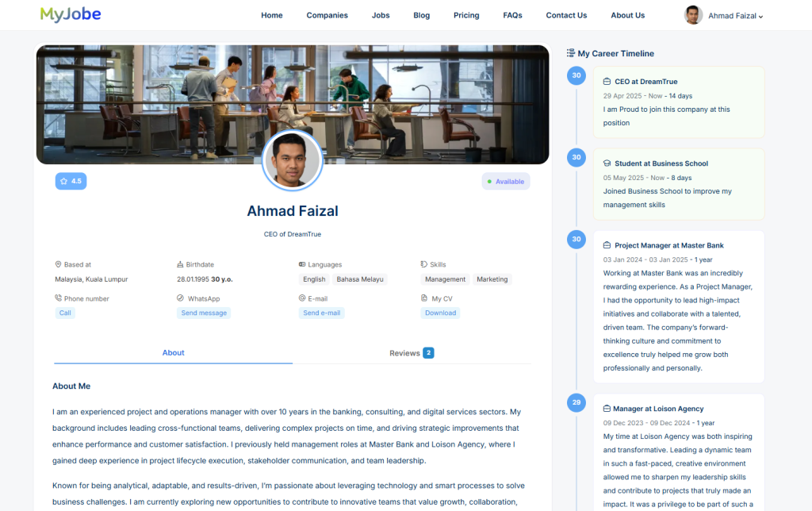Click 05 May 2025 date range text
The height and width of the screenshot is (511, 812).
click(647, 178)
